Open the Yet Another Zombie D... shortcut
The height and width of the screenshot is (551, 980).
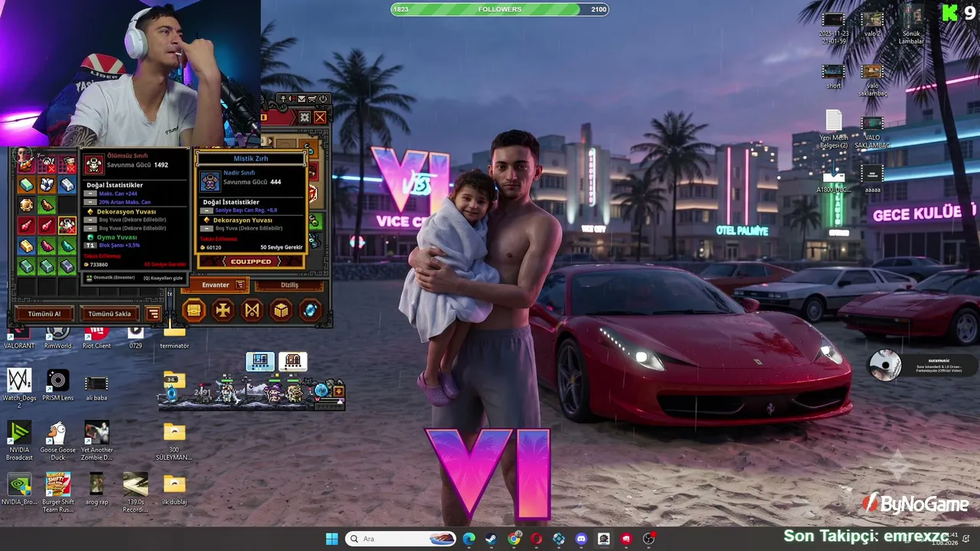pyautogui.click(x=96, y=442)
